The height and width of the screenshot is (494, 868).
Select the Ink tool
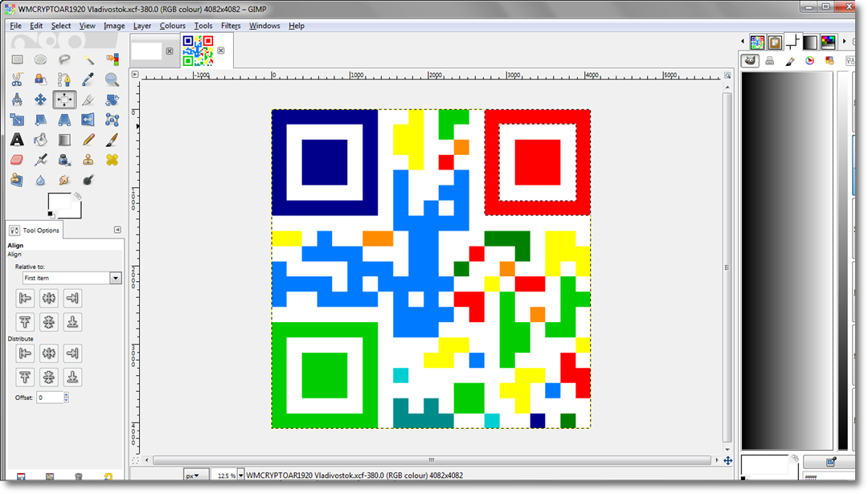(x=64, y=160)
